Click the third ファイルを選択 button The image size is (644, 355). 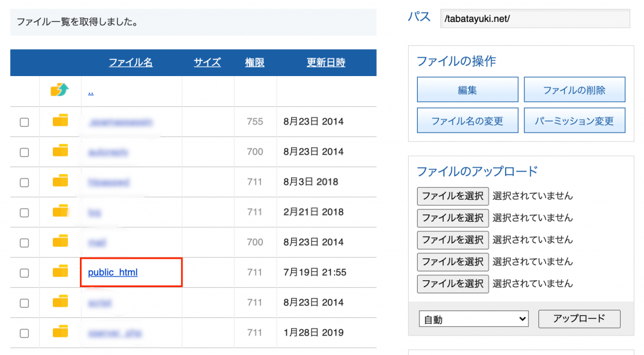pyautogui.click(x=453, y=239)
